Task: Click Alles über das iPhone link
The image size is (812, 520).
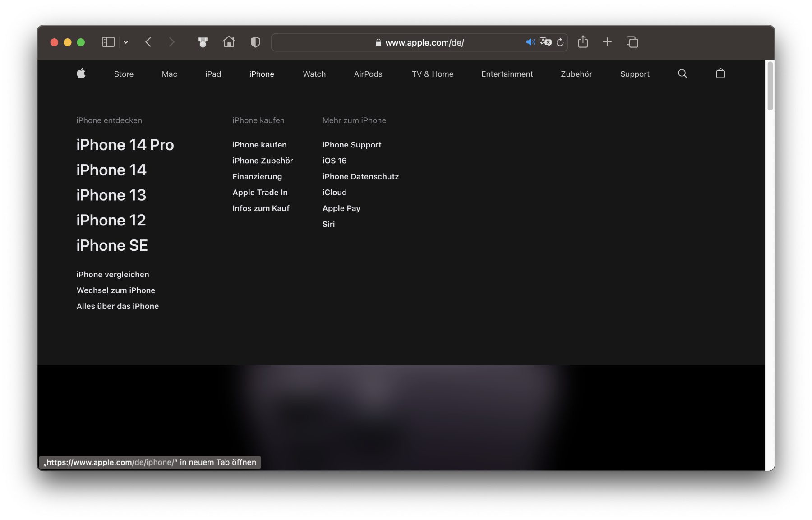Action: tap(118, 306)
